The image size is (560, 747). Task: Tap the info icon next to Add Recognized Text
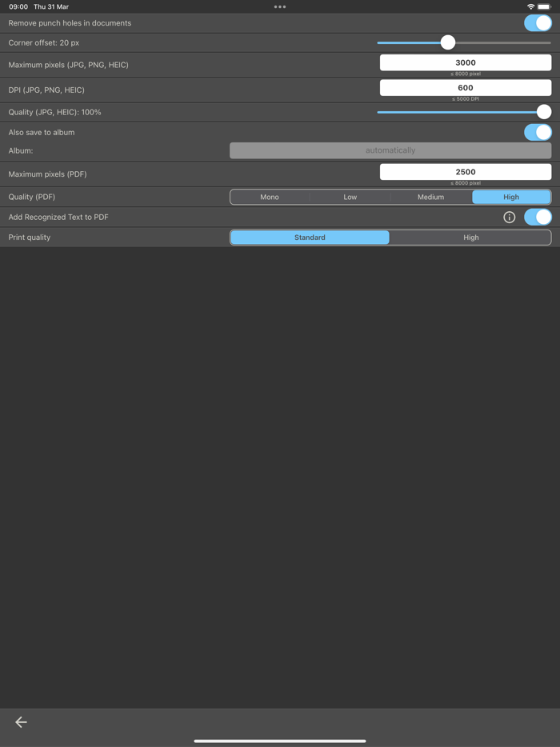(x=510, y=217)
